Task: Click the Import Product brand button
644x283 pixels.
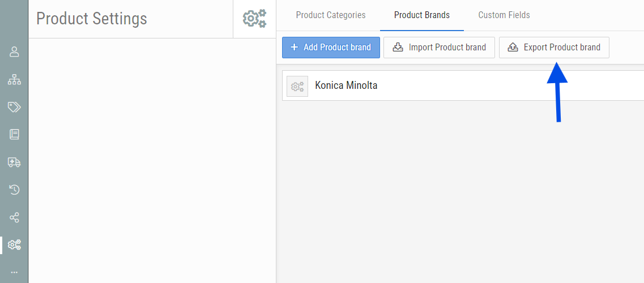Action: (439, 48)
